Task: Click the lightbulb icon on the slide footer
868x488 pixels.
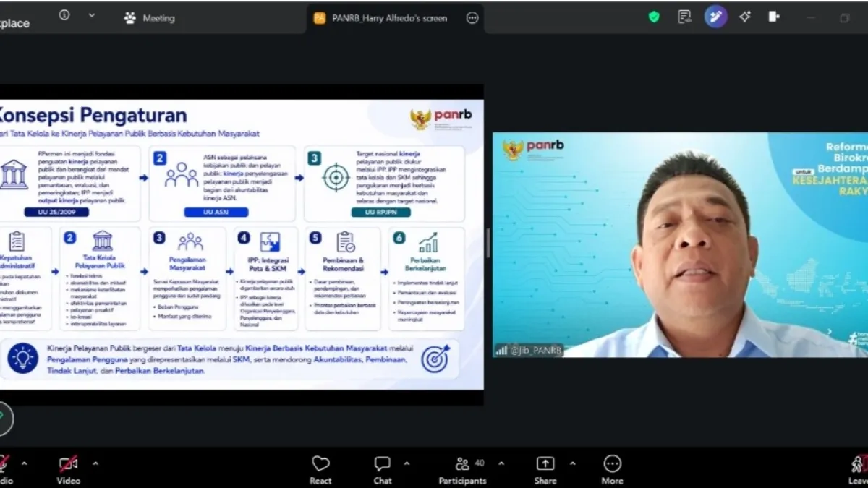Action: [22, 359]
